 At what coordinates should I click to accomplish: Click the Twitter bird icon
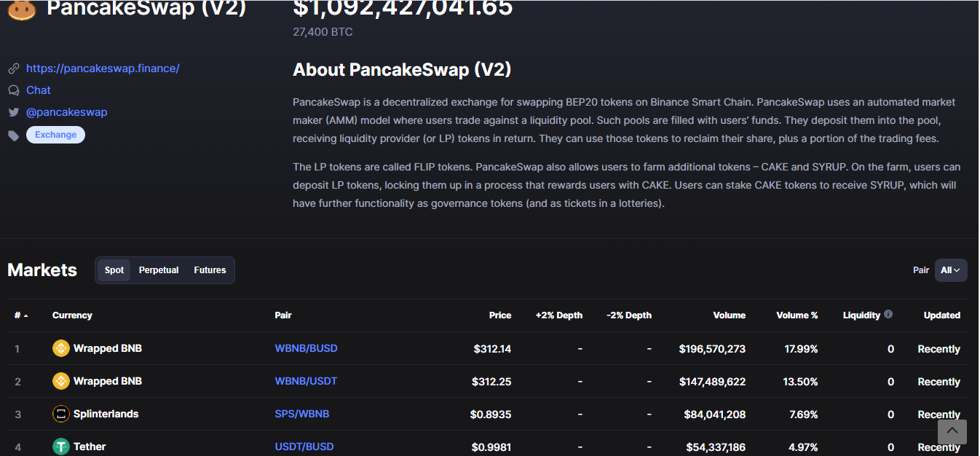13,112
